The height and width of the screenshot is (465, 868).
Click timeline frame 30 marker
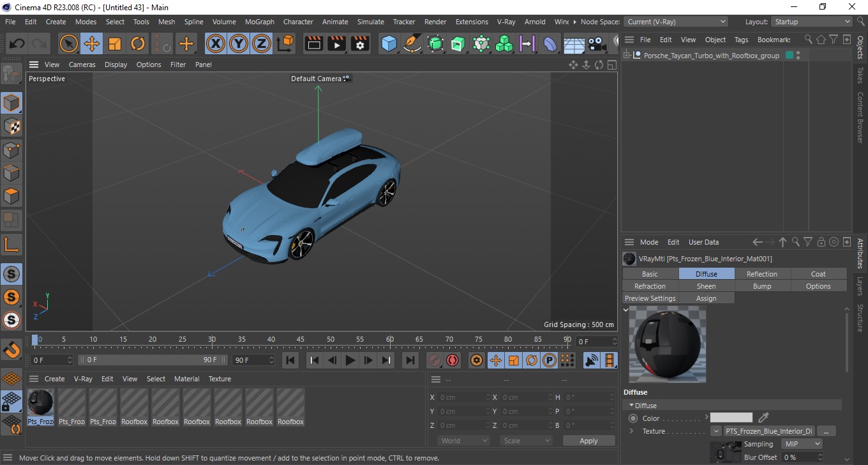(x=212, y=339)
